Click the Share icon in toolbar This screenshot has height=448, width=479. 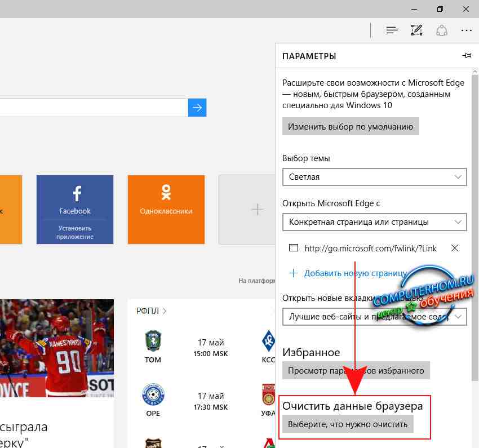pyautogui.click(x=442, y=30)
